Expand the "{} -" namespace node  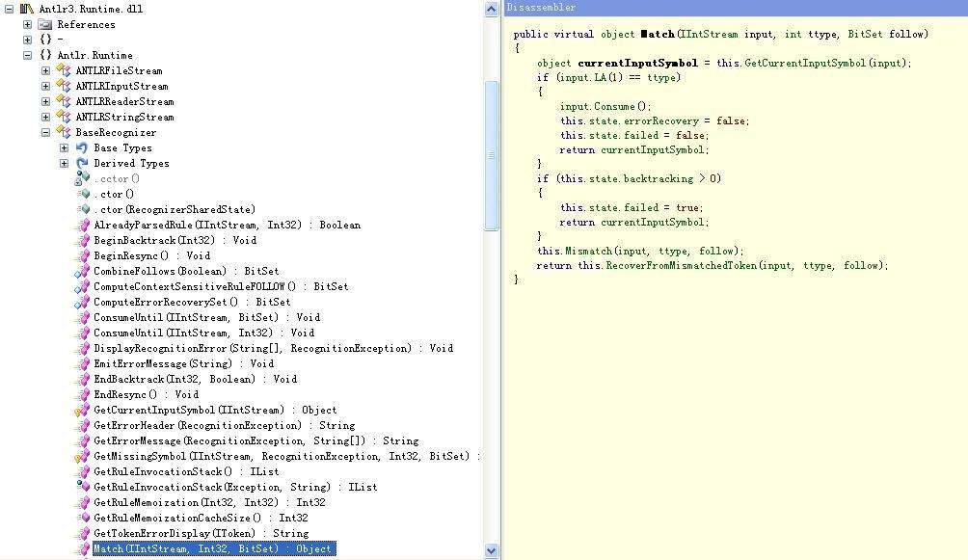point(27,40)
